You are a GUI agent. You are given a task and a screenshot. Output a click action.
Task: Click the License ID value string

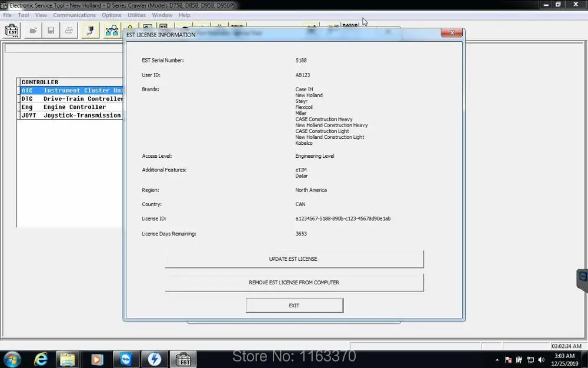point(343,218)
